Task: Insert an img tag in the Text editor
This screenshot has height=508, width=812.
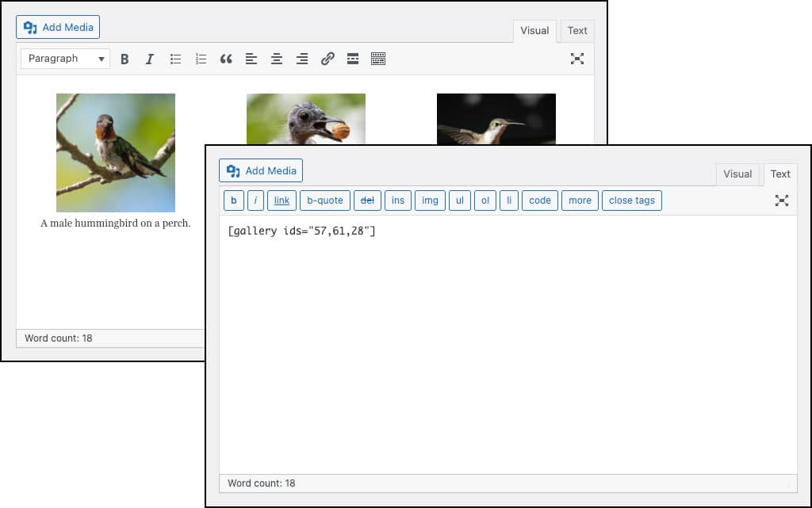Action: tap(430, 201)
